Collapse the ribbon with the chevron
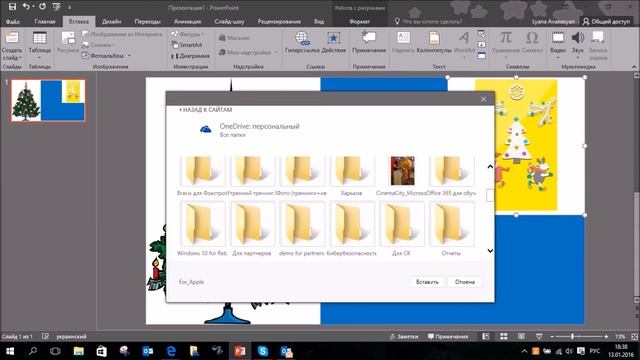The image size is (640, 360). (634, 67)
